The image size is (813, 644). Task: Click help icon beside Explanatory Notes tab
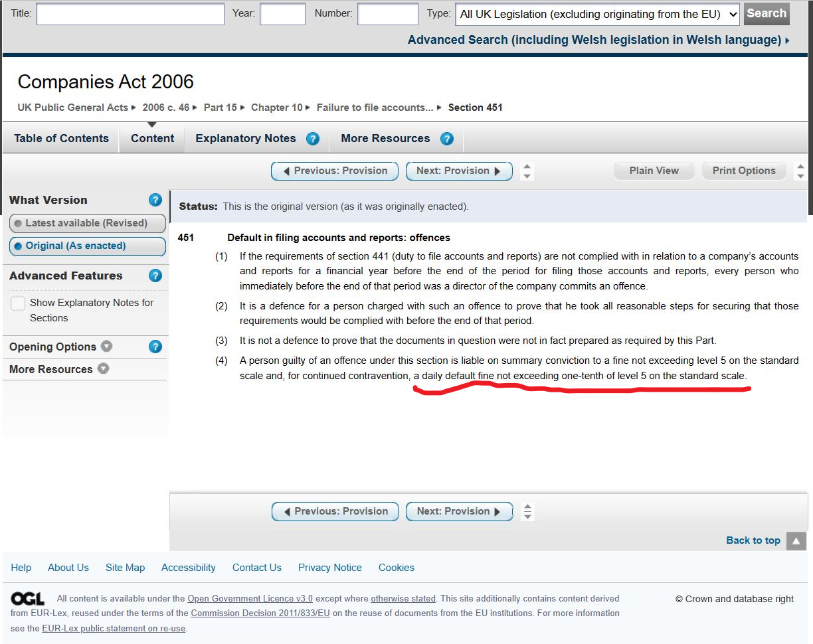point(313,139)
